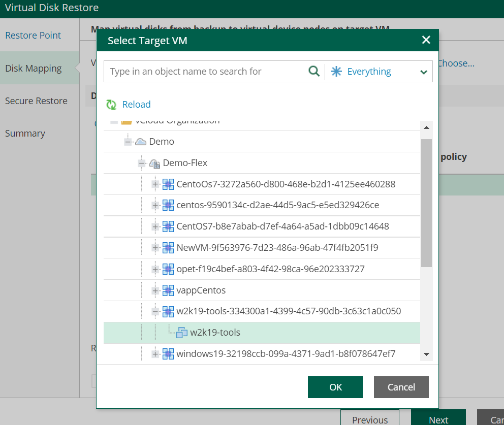Click the snowflake Everything filter icon

[x=336, y=72]
